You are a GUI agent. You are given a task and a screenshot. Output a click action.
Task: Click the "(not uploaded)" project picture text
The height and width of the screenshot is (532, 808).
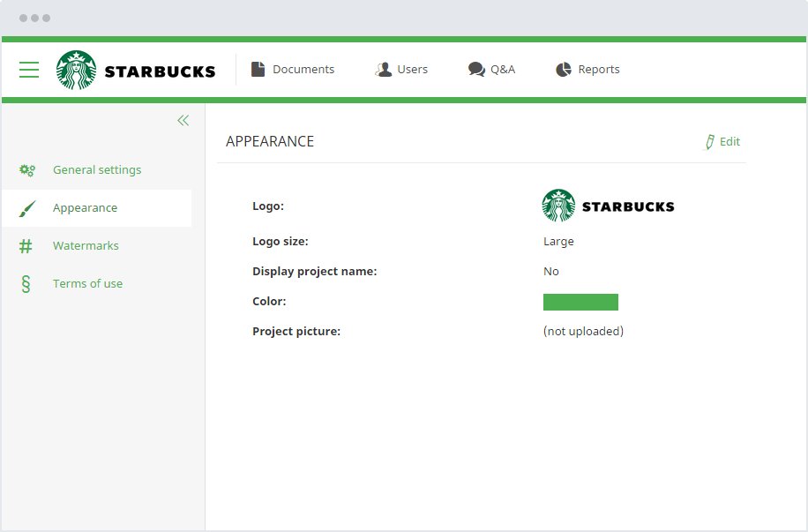tap(583, 332)
